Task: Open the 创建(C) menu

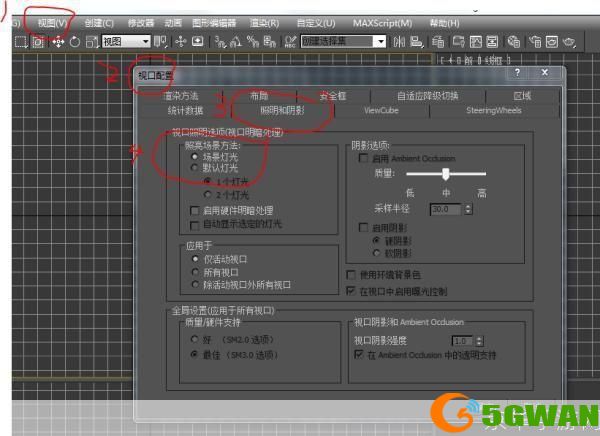Action: 99,23
